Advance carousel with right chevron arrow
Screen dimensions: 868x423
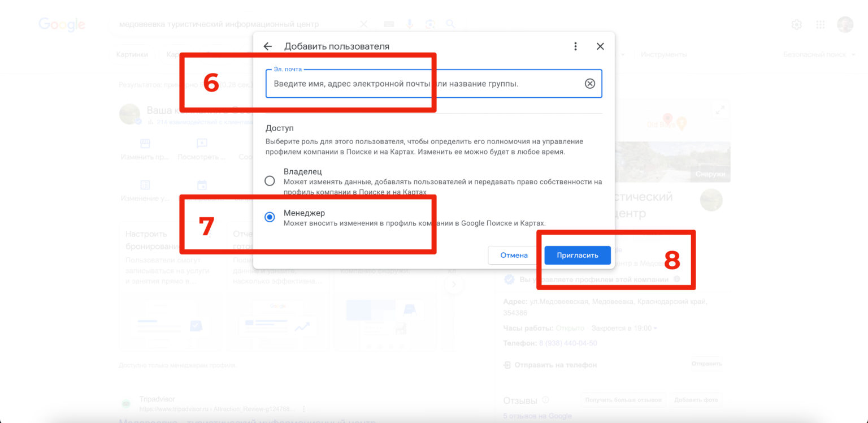(x=454, y=285)
